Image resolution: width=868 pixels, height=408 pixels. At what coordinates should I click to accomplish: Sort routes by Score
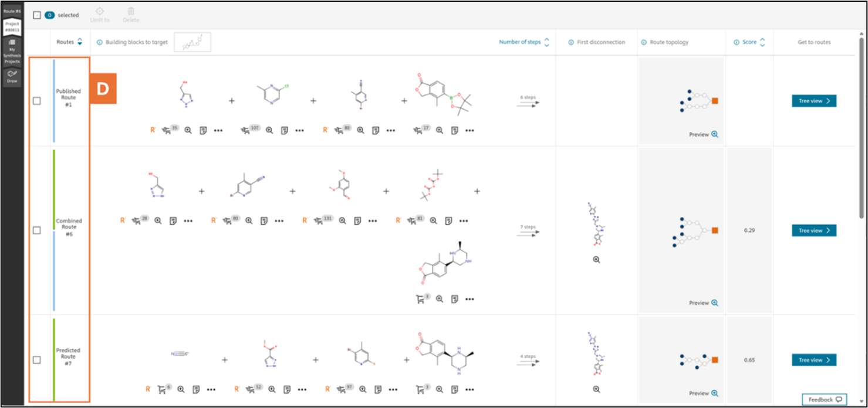[x=762, y=42]
